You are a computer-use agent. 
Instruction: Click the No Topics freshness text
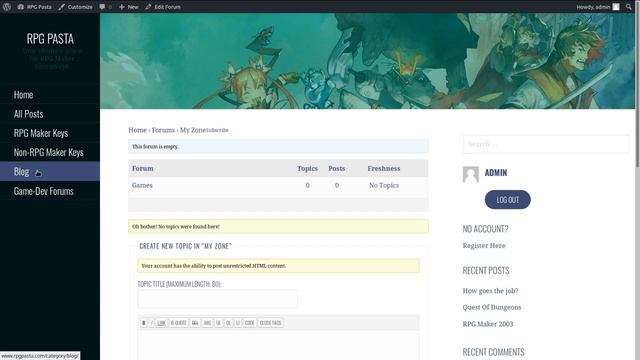tap(384, 185)
